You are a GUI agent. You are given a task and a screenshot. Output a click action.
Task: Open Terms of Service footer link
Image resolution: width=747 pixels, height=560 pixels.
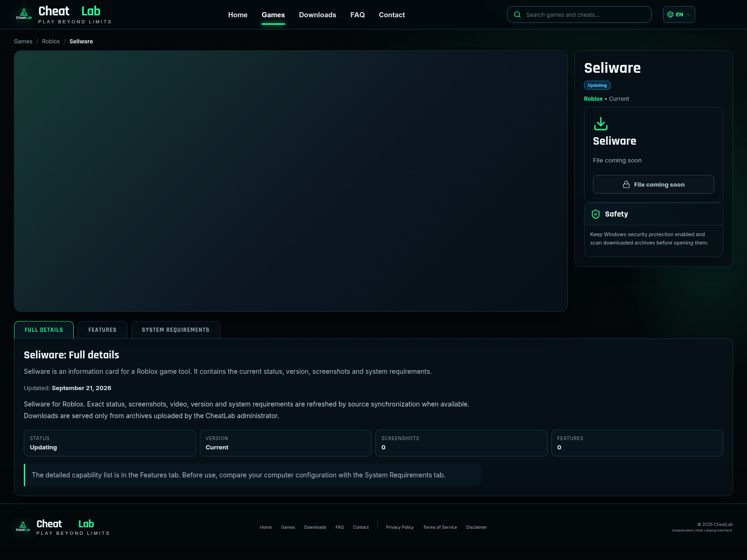tap(440, 527)
